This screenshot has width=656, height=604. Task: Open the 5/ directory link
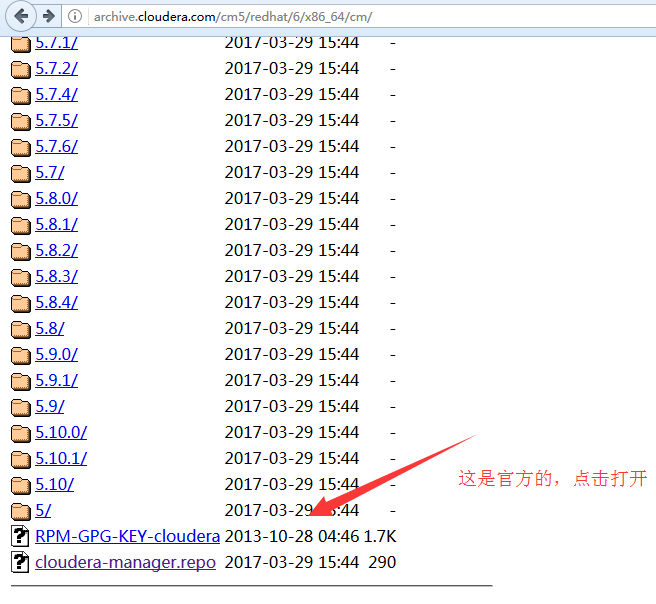click(x=43, y=510)
